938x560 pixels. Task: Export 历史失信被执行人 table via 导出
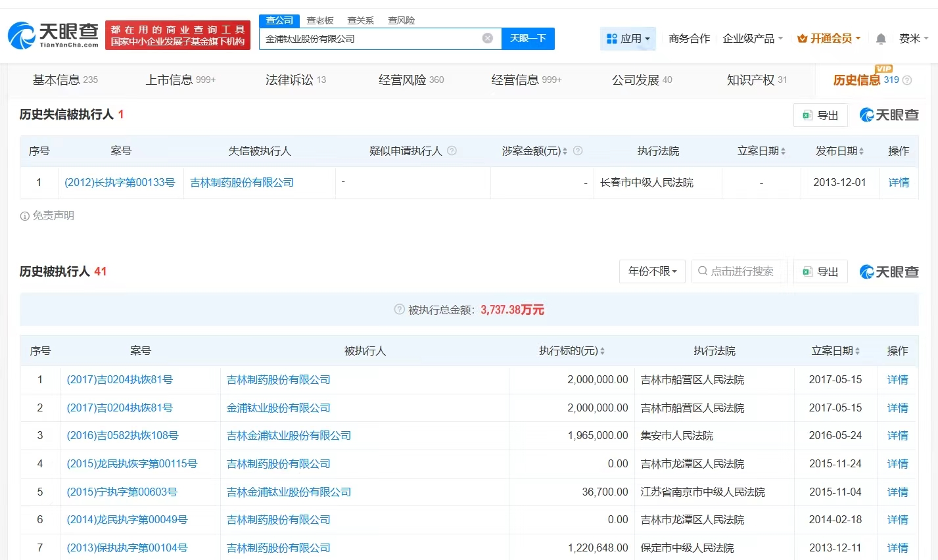point(820,115)
